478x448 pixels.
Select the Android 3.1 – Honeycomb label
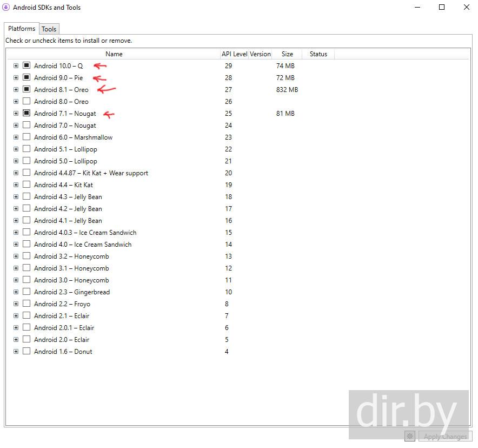pos(71,268)
